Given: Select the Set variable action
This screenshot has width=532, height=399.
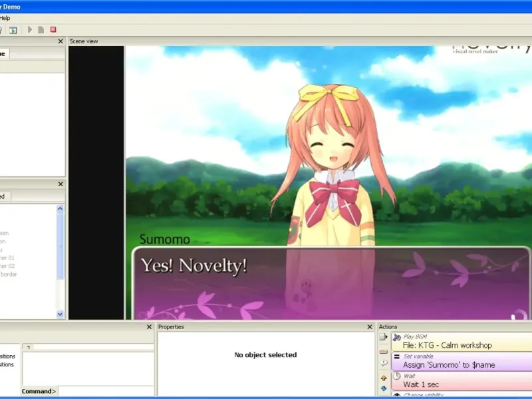Looking at the screenshot, I should coord(462,361).
